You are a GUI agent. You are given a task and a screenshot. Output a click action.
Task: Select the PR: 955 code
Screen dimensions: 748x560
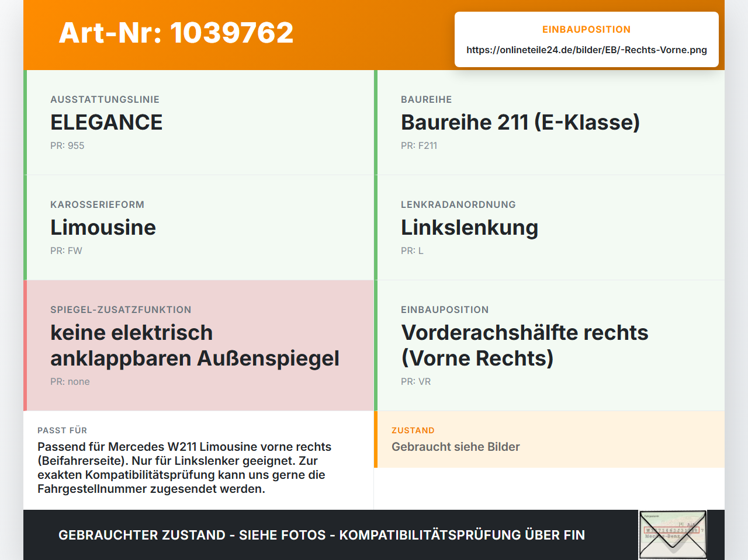click(x=67, y=145)
